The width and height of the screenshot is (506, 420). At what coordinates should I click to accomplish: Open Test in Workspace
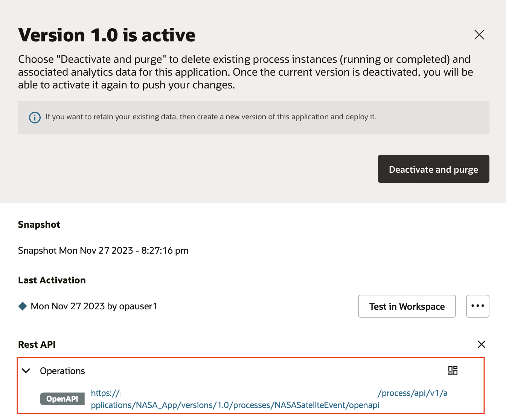(x=407, y=306)
